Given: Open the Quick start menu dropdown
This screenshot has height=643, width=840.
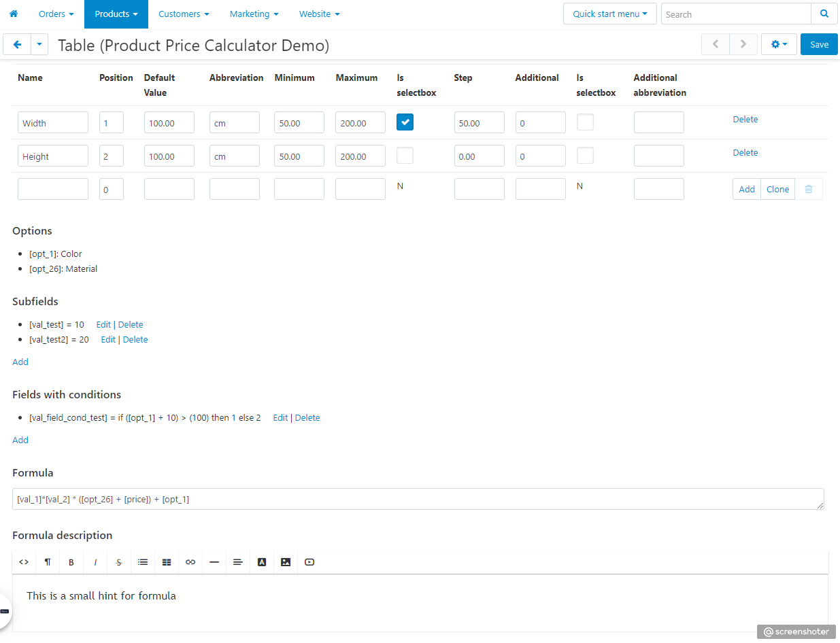Looking at the screenshot, I should [609, 14].
